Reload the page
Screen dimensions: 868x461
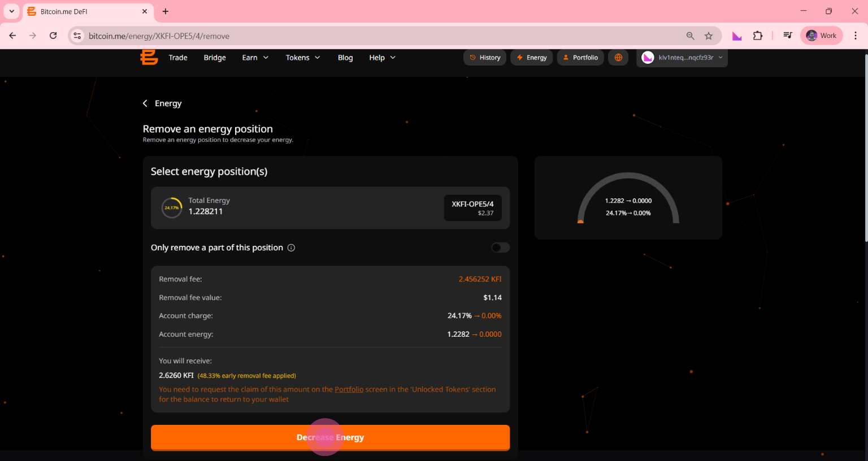[x=53, y=36]
